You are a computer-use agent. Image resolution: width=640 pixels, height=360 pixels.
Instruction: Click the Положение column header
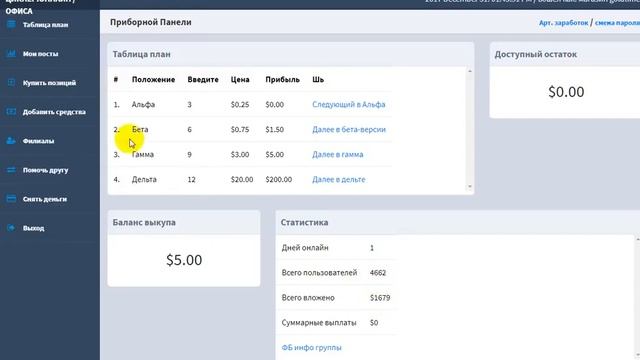coord(153,80)
